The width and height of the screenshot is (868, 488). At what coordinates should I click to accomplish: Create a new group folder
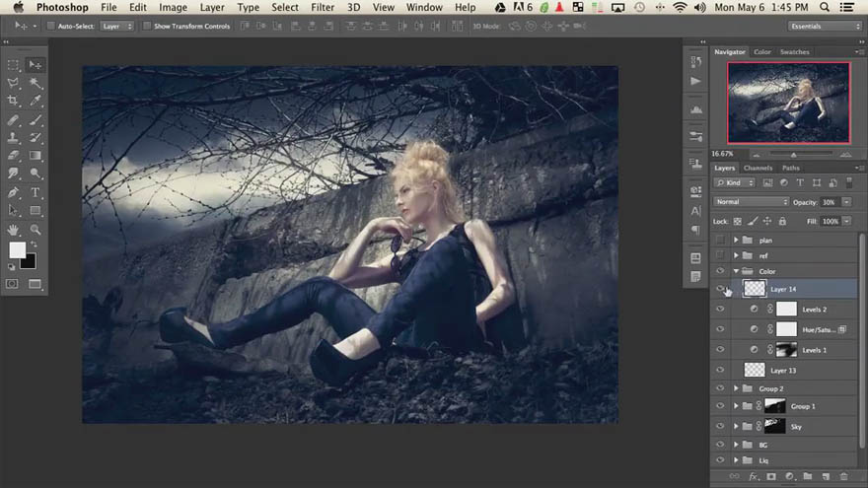tap(808, 476)
